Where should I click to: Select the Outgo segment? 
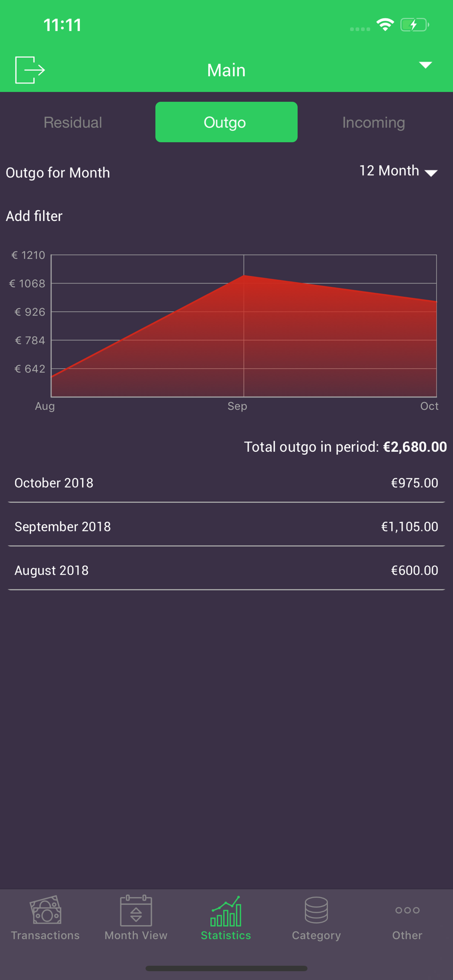(226, 122)
